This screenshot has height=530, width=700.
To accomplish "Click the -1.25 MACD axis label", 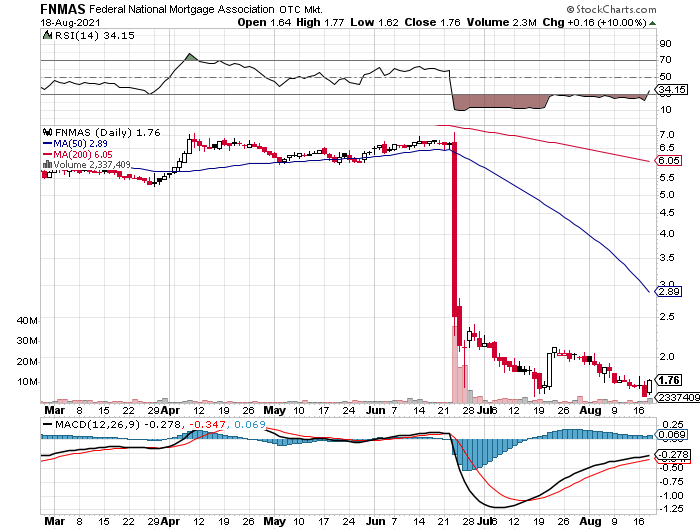I will 671,509.
